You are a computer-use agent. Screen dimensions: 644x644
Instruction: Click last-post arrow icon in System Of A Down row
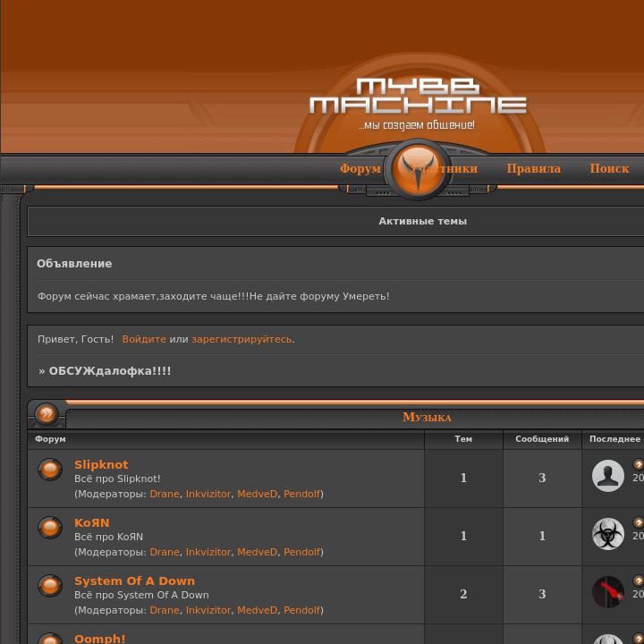(x=639, y=580)
